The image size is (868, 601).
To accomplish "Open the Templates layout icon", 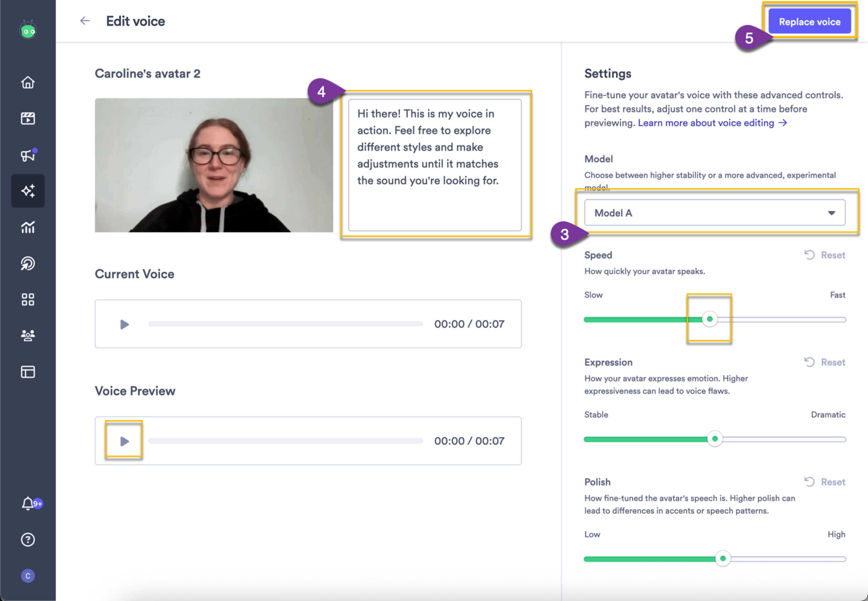I will point(28,372).
